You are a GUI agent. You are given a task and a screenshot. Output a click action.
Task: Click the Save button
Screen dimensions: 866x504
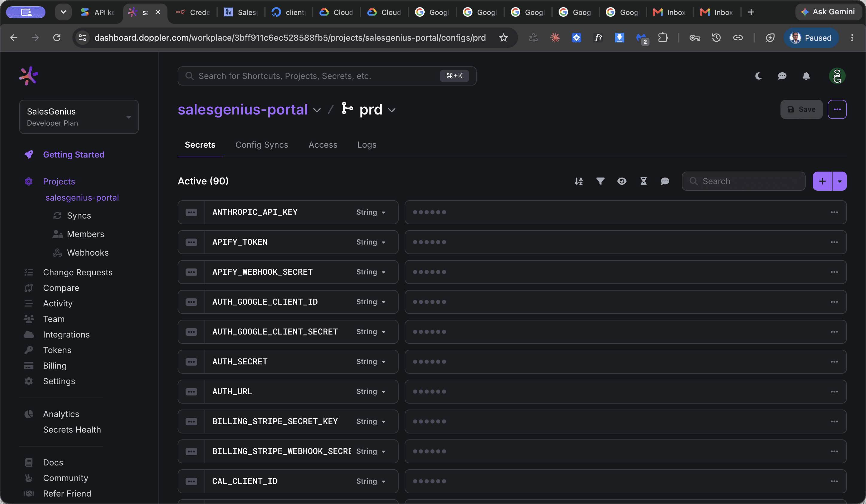[801, 110]
